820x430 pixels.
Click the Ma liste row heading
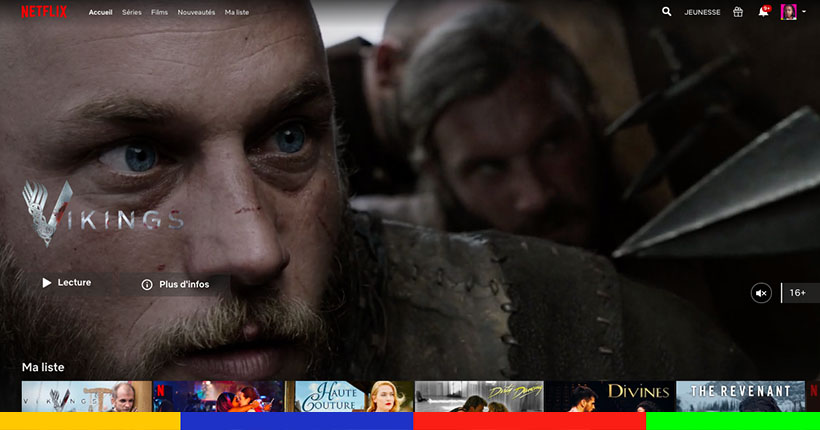43,367
